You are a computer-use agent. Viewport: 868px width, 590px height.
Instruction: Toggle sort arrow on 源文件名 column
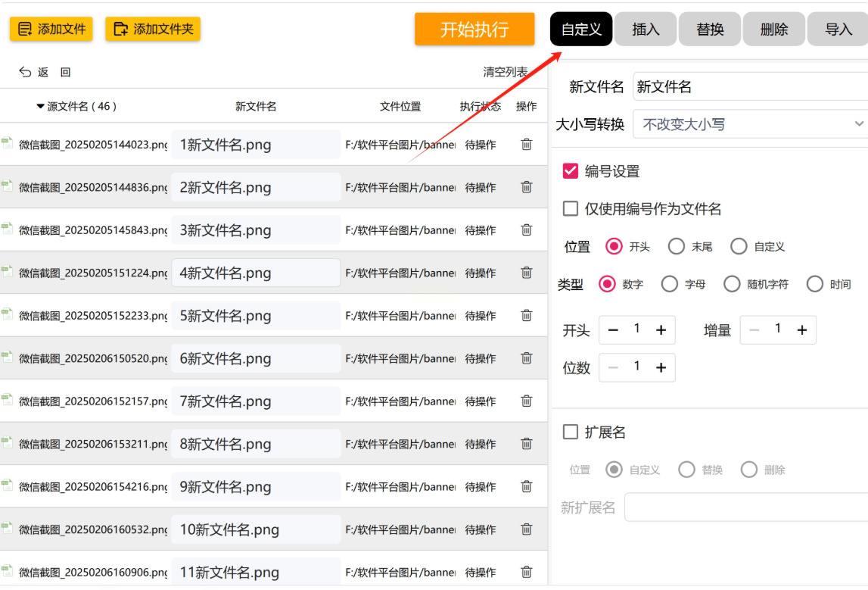tap(40, 106)
